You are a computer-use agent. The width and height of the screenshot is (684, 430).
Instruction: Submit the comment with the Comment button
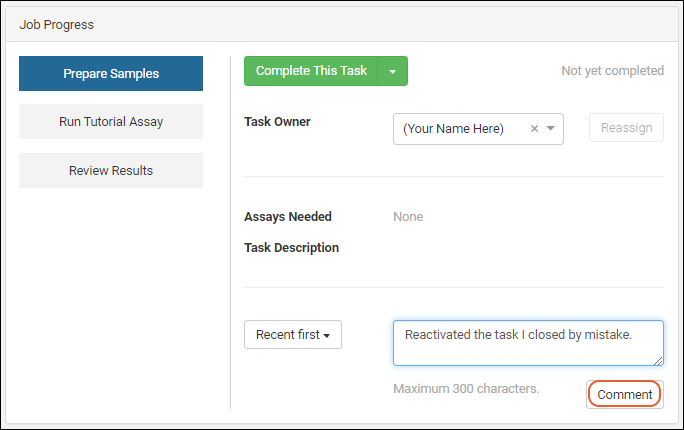coord(625,394)
